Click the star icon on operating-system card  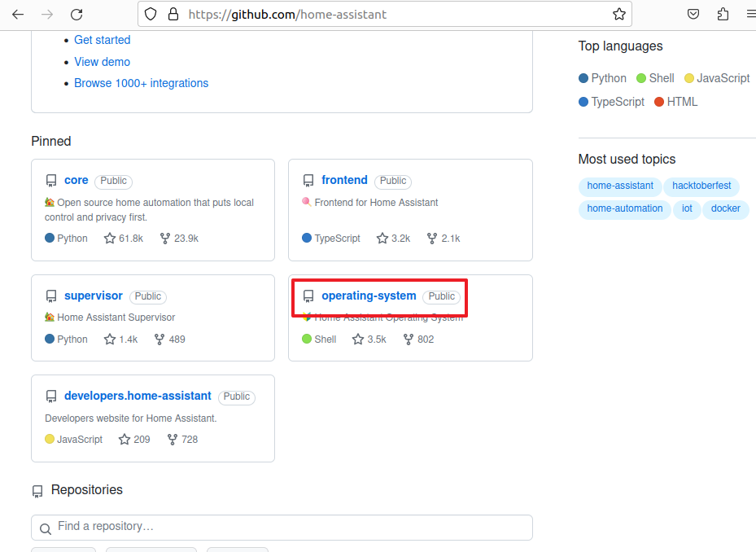coord(358,340)
